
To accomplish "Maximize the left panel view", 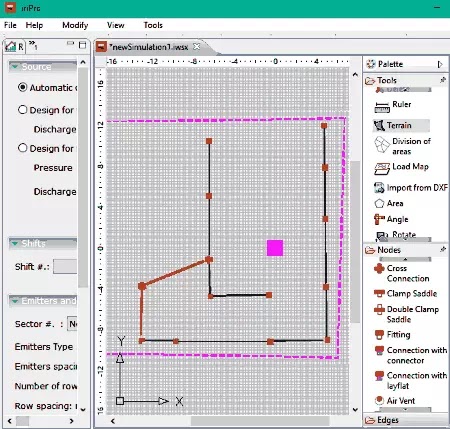I will pyautogui.click(x=82, y=45).
